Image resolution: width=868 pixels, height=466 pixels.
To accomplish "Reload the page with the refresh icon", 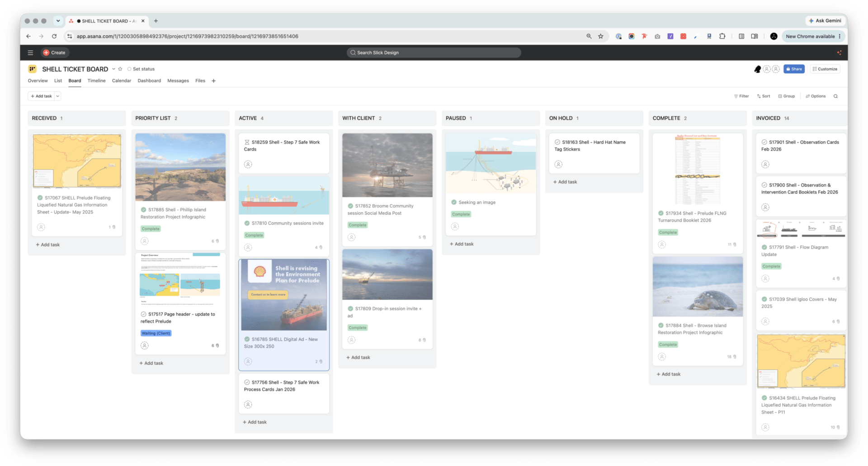I will [x=54, y=36].
